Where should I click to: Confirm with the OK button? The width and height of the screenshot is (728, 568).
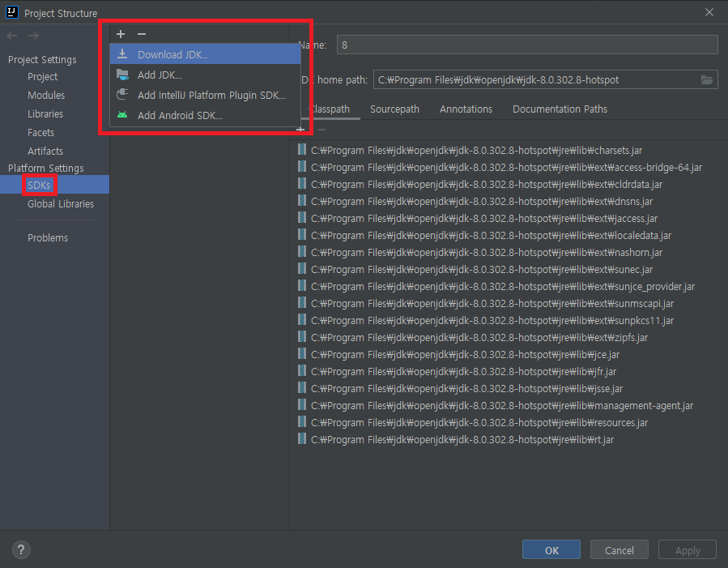(x=551, y=550)
